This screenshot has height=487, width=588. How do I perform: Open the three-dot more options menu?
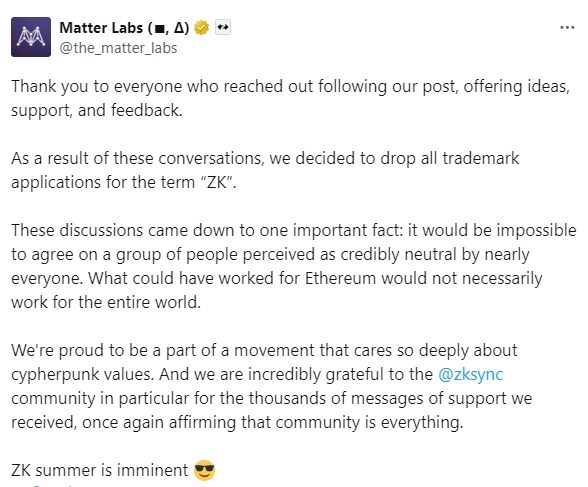(x=567, y=27)
